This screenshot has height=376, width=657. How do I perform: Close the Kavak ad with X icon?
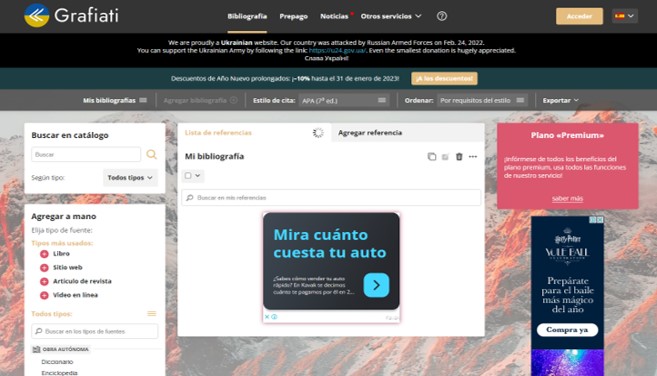pos(266,317)
